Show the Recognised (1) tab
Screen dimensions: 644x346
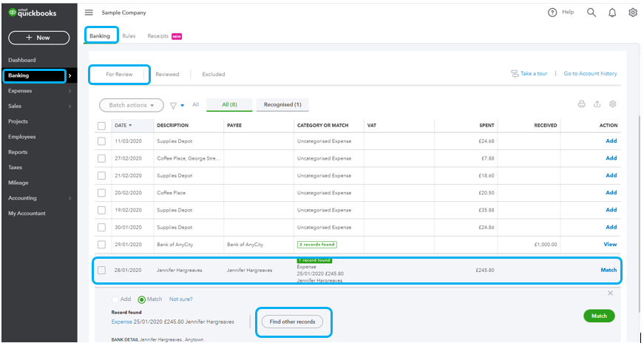point(282,105)
